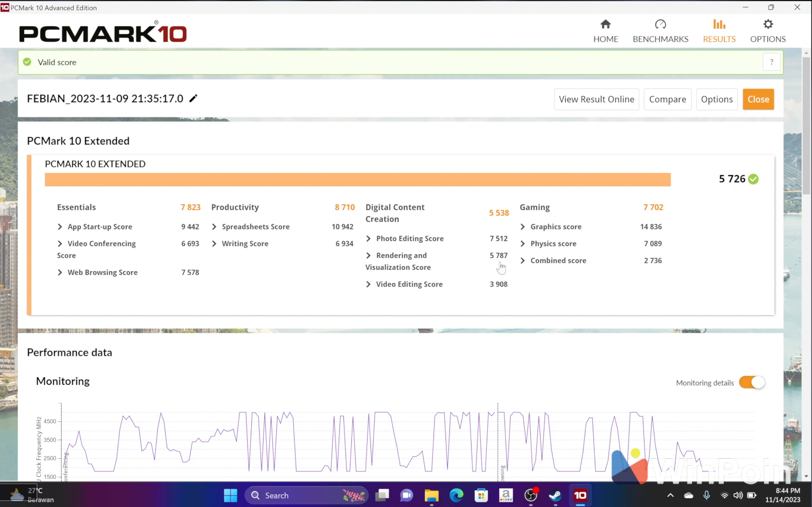The width and height of the screenshot is (812, 507).
Task: Click the microphone tray icon
Action: pyautogui.click(x=707, y=495)
